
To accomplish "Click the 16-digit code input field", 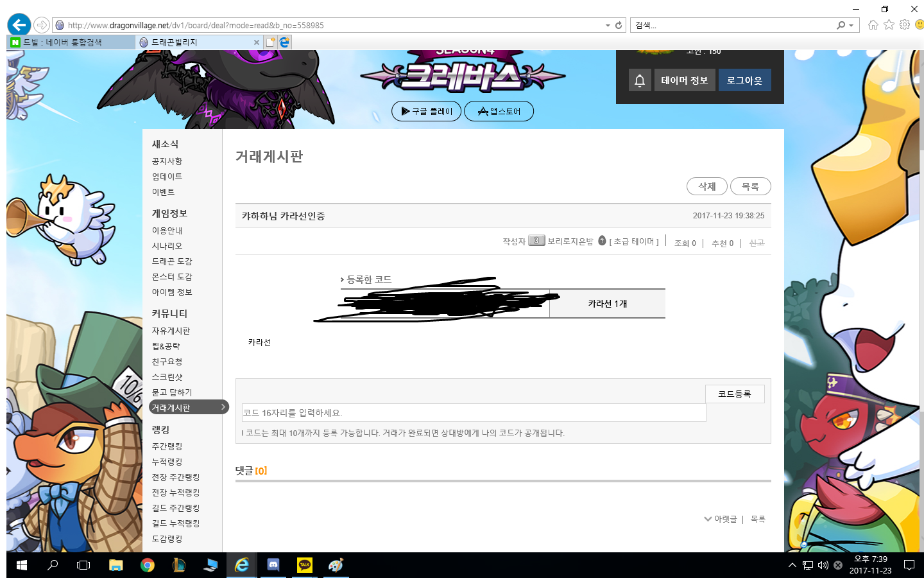I will pyautogui.click(x=474, y=413).
